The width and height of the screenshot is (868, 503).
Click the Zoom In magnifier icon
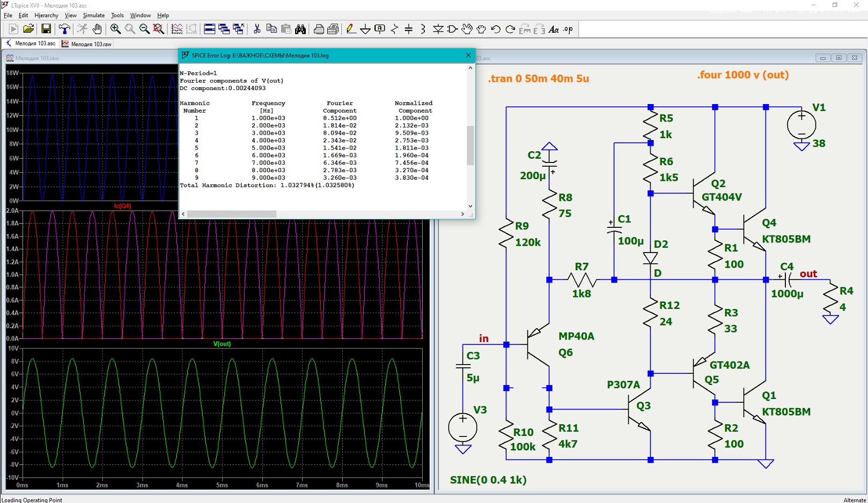tap(115, 29)
